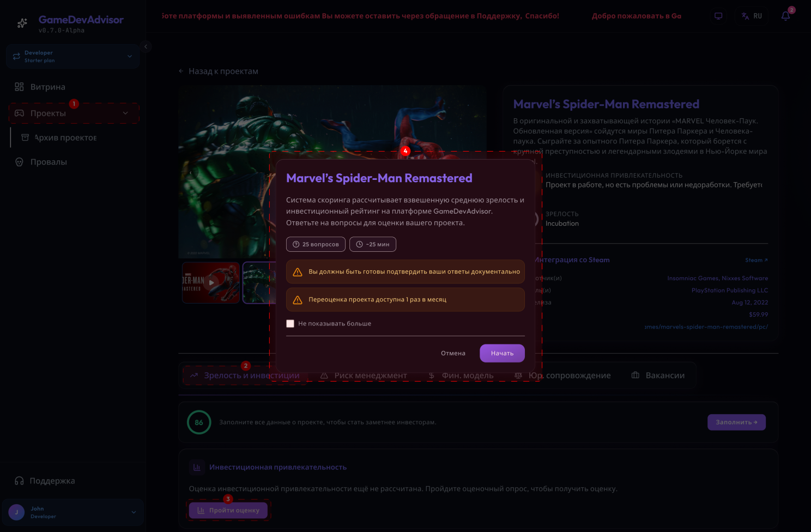Viewport: 811px width, 532px height.
Task: Go back using the Назад к проектам arrow
Action: tap(181, 71)
